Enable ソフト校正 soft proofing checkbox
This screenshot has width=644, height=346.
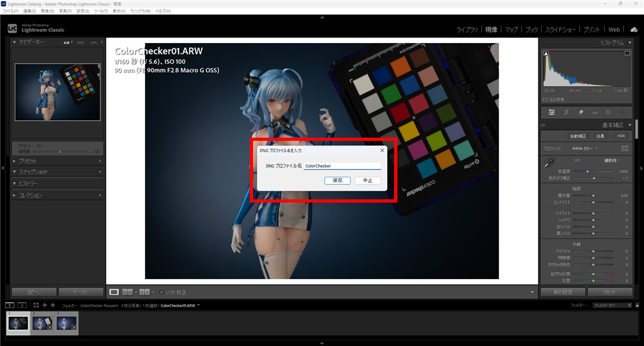pos(162,292)
